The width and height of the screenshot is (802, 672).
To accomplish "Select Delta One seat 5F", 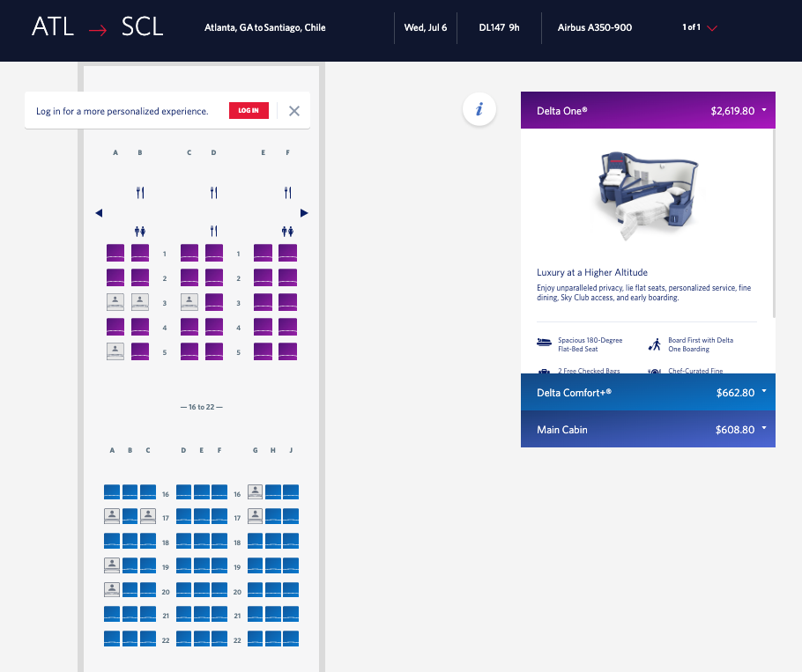I will (288, 351).
